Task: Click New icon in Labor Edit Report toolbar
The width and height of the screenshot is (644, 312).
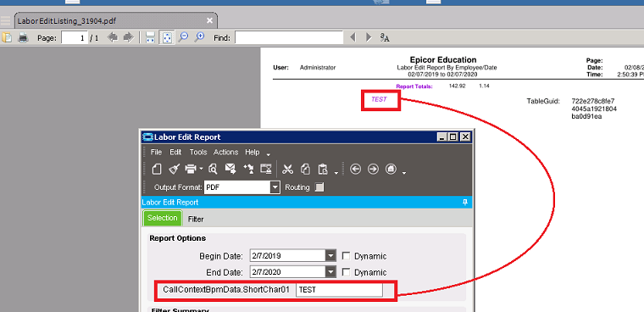Action: coord(157,169)
